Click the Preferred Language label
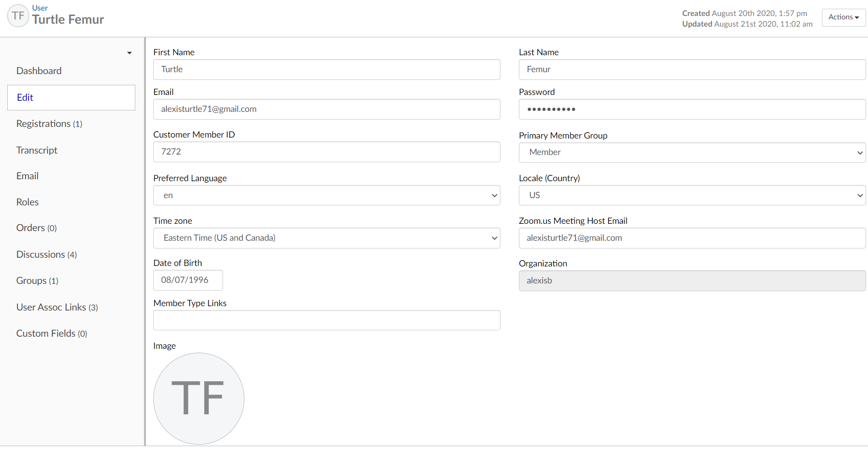This screenshot has width=868, height=451. pos(190,178)
